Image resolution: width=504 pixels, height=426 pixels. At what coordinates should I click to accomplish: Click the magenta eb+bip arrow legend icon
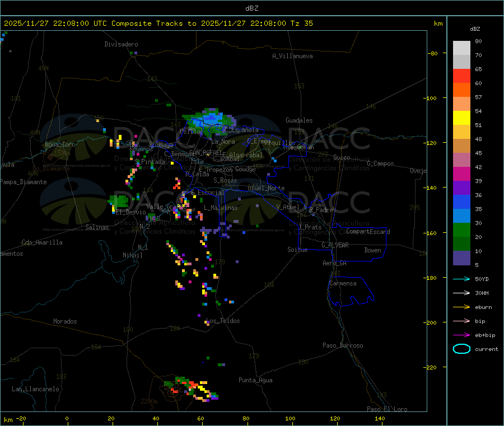461,335
